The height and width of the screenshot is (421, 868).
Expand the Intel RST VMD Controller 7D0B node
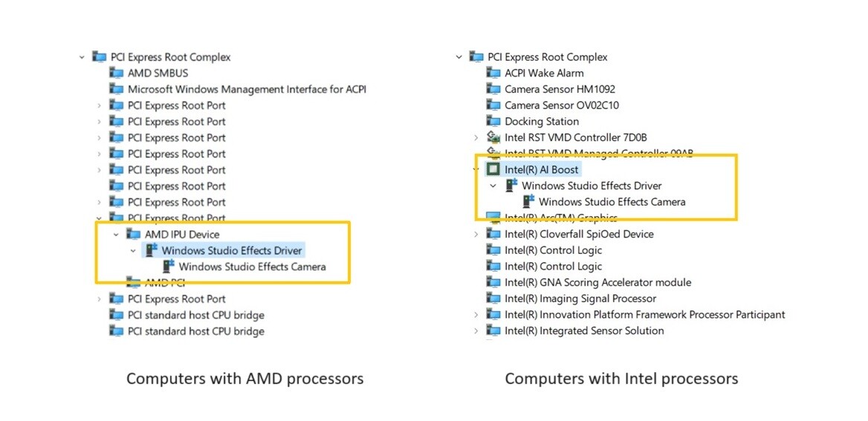click(x=476, y=137)
